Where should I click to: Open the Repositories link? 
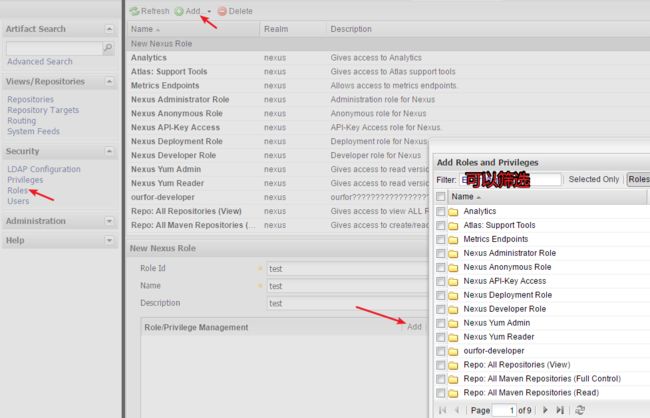(x=31, y=100)
